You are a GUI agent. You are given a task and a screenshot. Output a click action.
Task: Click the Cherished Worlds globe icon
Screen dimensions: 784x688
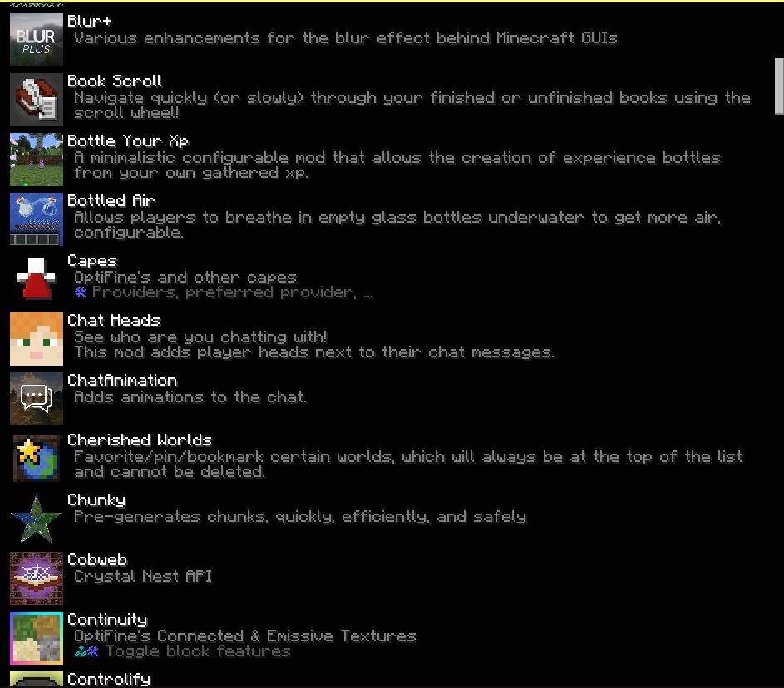37,458
